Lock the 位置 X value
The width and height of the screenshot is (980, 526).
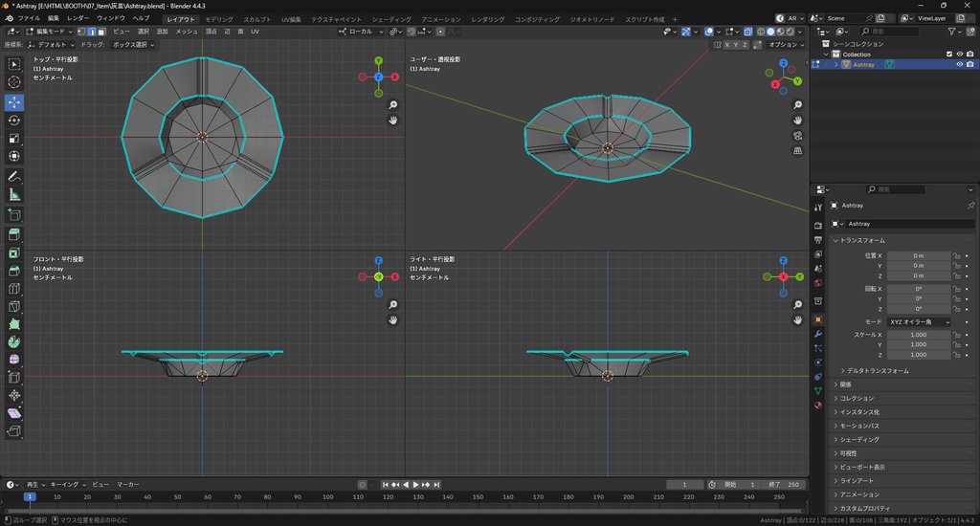pyautogui.click(x=956, y=255)
